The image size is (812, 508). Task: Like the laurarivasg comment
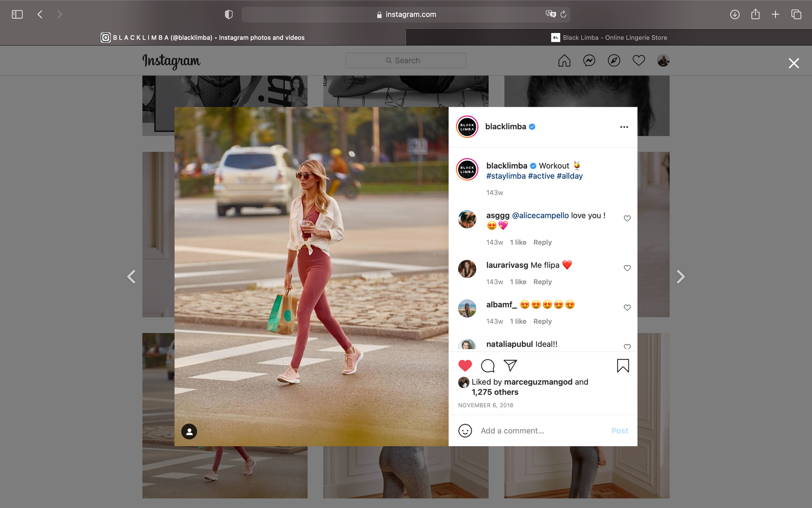tap(627, 268)
